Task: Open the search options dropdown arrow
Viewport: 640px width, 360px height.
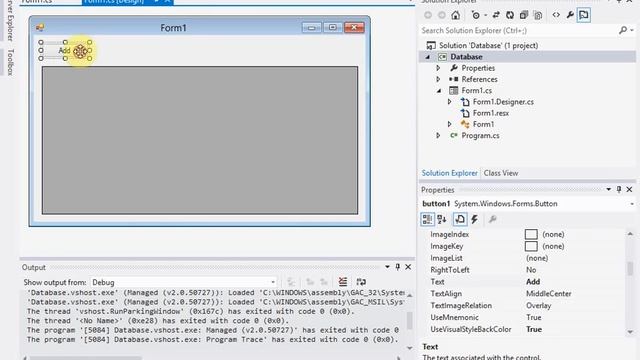Action: point(632,31)
